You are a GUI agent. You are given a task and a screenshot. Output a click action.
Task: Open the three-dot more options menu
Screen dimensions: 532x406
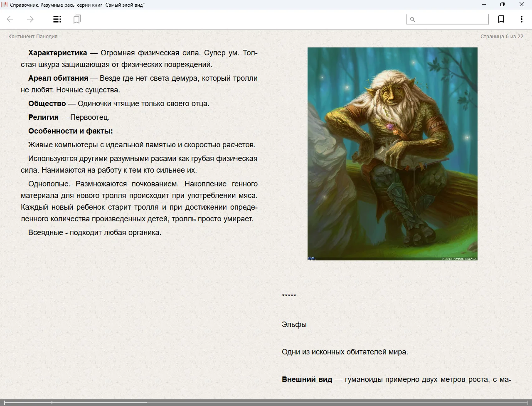[521, 19]
